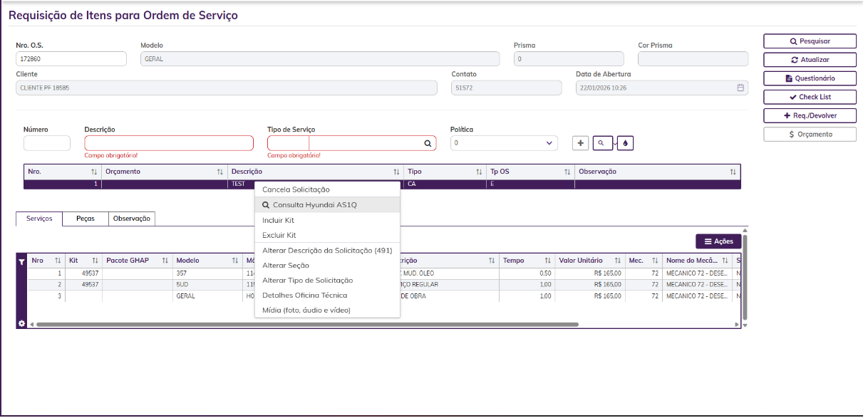This screenshot has height=418, width=868.
Task: Switch to the Peças tab
Action: click(86, 219)
